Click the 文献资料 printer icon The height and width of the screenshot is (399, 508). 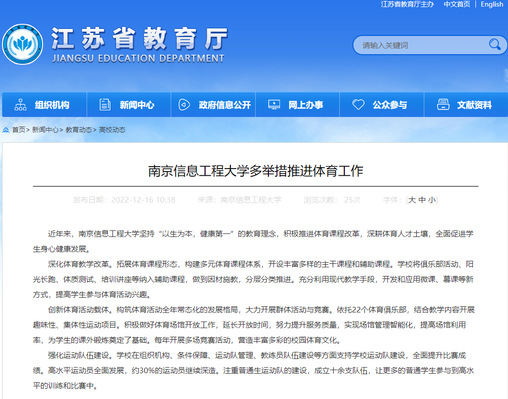tap(443, 105)
